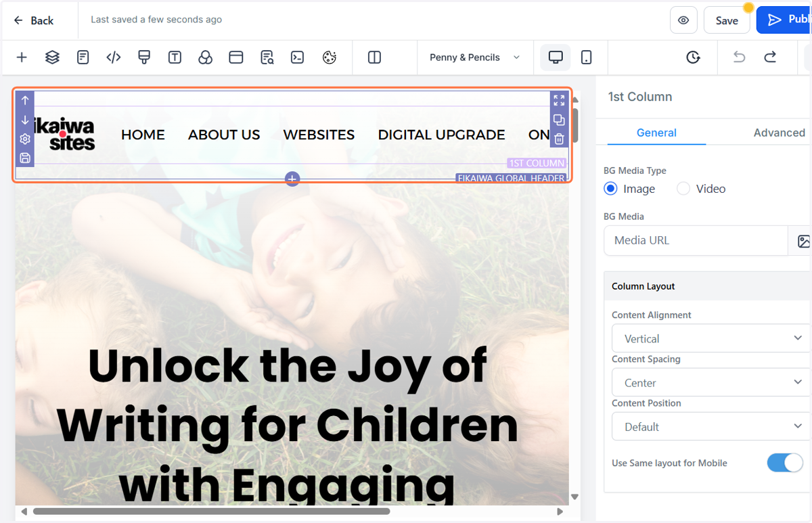812x523 pixels.
Task: Click DIGITAL UPGRADE navigation item
Action: pyautogui.click(x=441, y=135)
